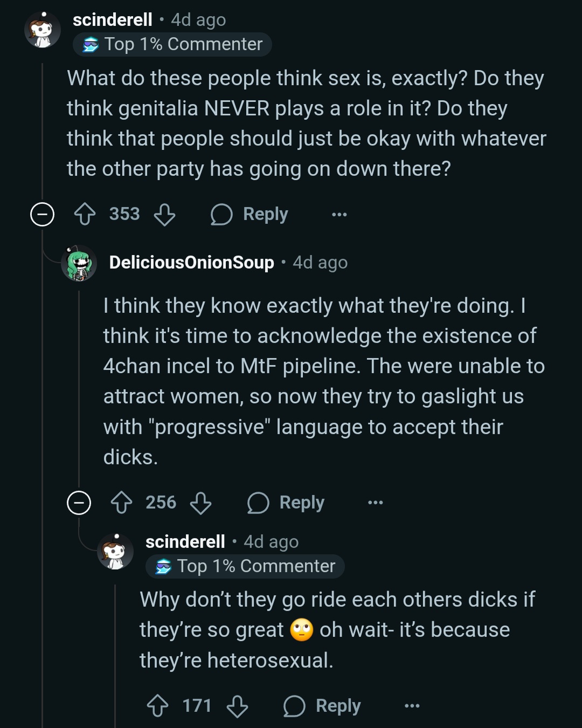
Task: Open more options on the 171-point comment
Action: pos(412,705)
